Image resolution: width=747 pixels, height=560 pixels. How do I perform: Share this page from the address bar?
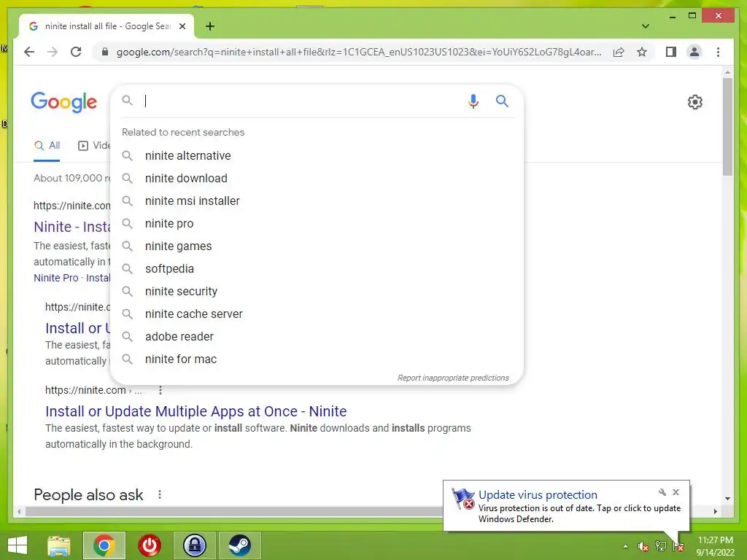tap(619, 52)
